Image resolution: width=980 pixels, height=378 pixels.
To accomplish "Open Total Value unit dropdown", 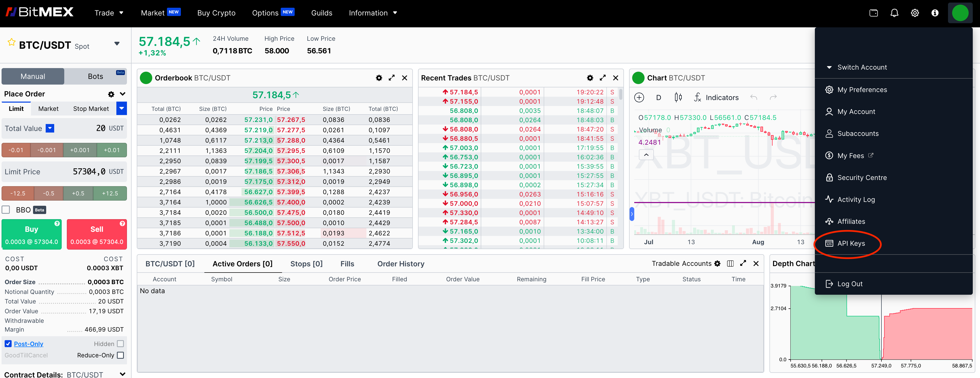I will coord(50,128).
